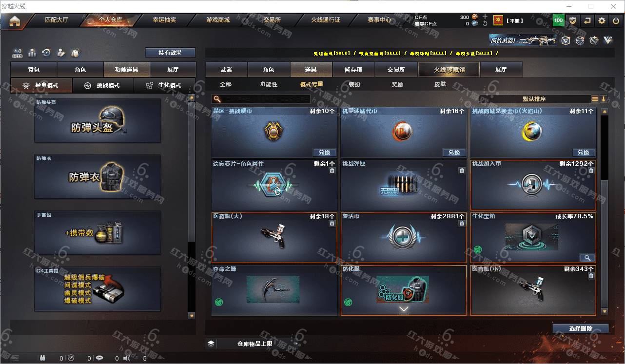This screenshot has height=364, width=625.
Task: Click the crosshair target icon
Action: point(580,40)
